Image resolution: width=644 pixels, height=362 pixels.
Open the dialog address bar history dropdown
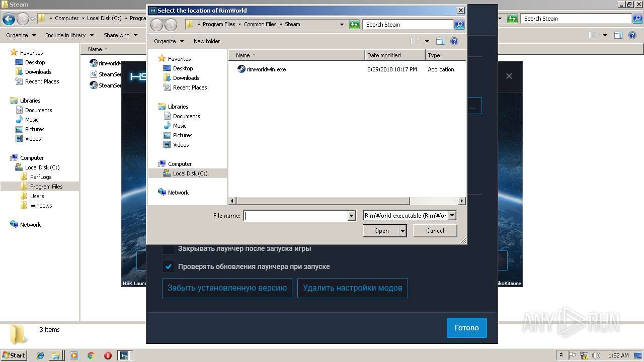point(342,24)
